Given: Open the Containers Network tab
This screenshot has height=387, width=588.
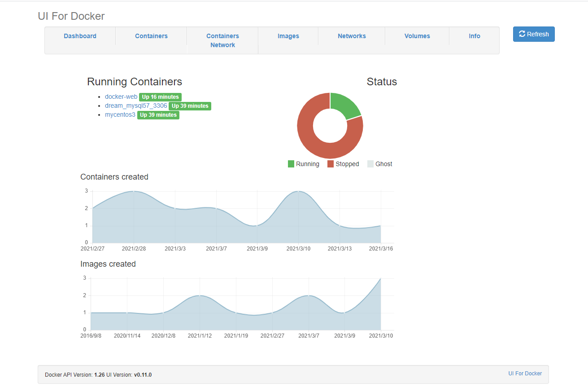Looking at the screenshot, I should pos(222,40).
